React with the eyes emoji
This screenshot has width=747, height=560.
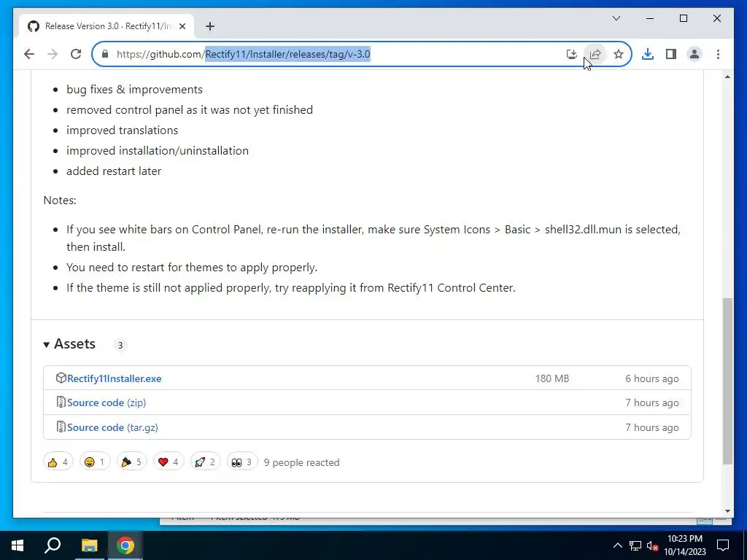point(242,462)
